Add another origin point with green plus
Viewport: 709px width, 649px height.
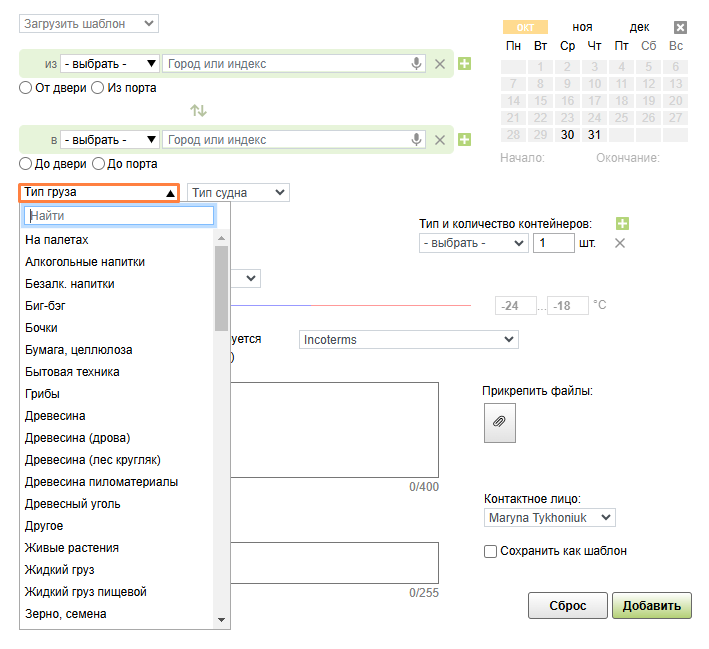point(464,64)
